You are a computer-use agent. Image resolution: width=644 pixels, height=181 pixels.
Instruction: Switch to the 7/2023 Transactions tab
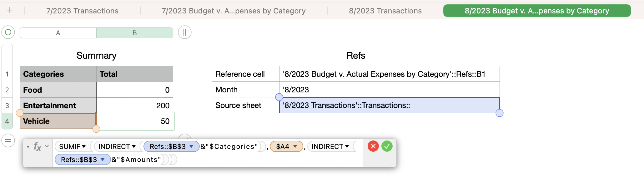[x=82, y=11]
